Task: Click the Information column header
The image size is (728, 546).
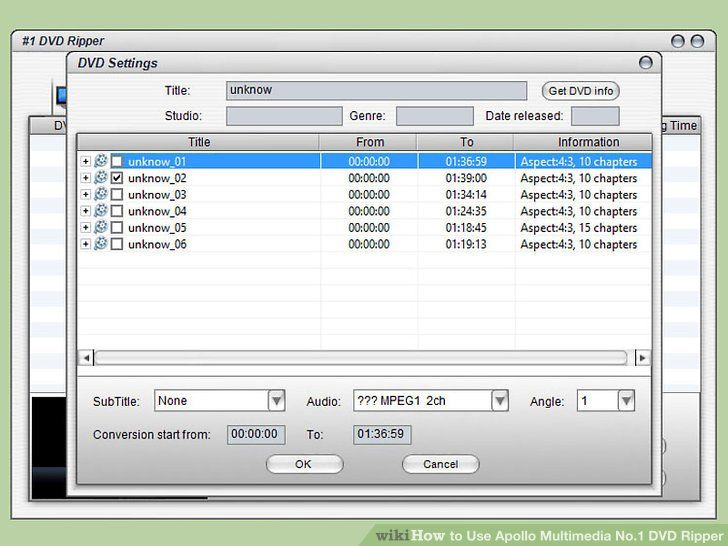Action: [583, 142]
